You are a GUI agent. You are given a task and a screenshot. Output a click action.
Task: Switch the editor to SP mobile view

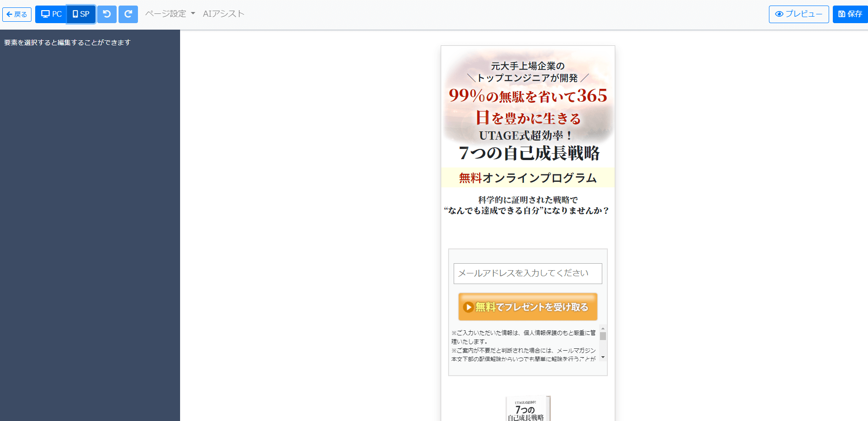pyautogui.click(x=81, y=14)
